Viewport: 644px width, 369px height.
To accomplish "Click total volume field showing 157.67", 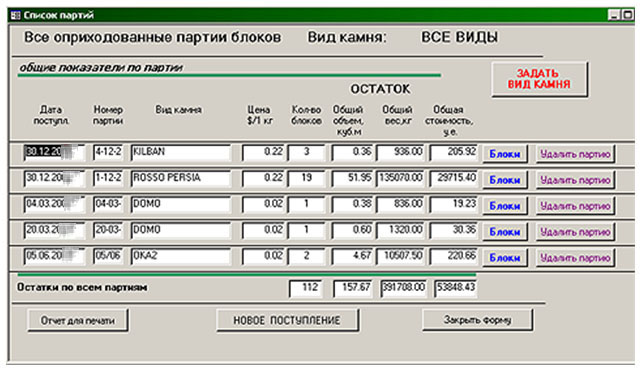I will [353, 288].
